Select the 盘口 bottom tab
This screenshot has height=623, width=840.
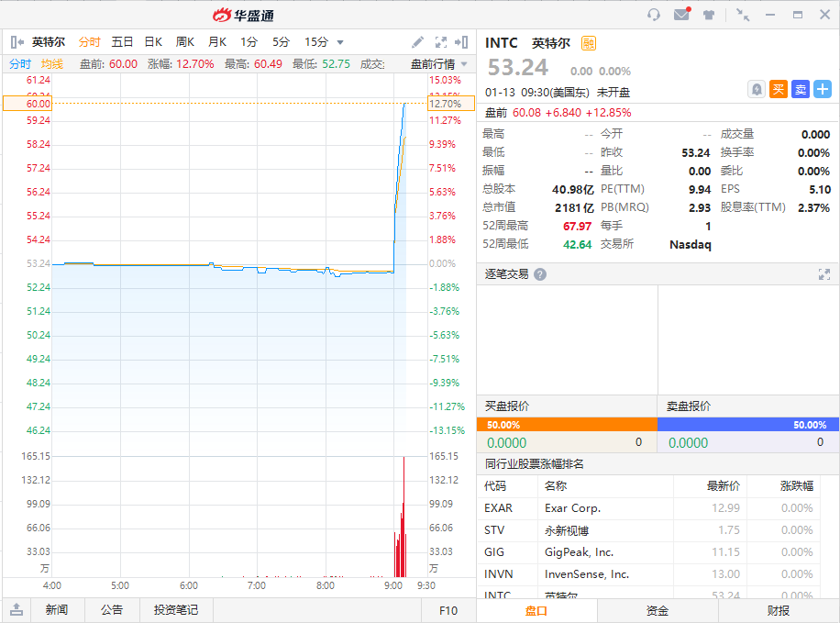[x=536, y=611]
